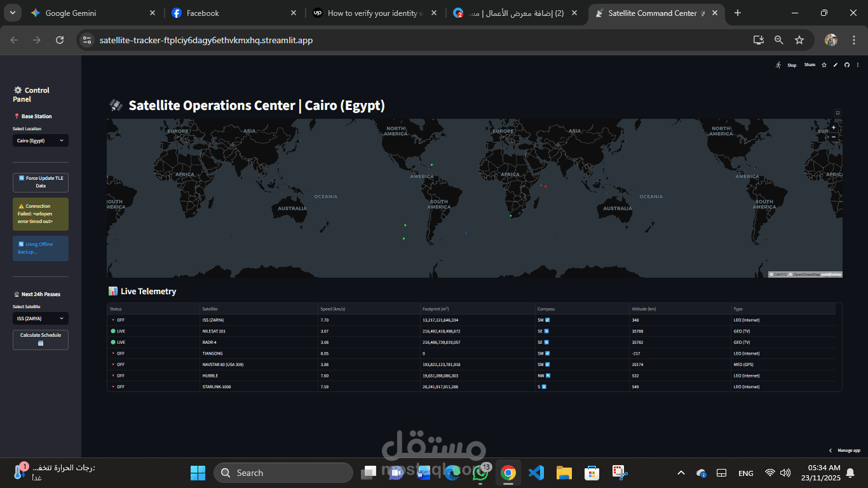Open Manage app panel

(845, 451)
